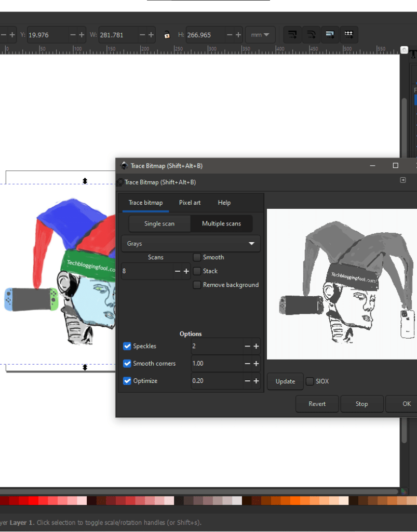Click the lock width/height ratio icon

(x=167, y=35)
